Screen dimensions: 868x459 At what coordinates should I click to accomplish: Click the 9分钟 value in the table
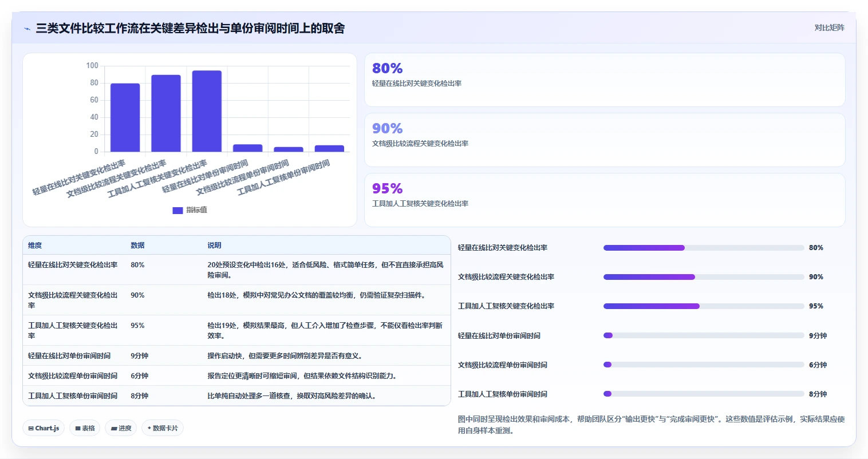[x=139, y=355]
